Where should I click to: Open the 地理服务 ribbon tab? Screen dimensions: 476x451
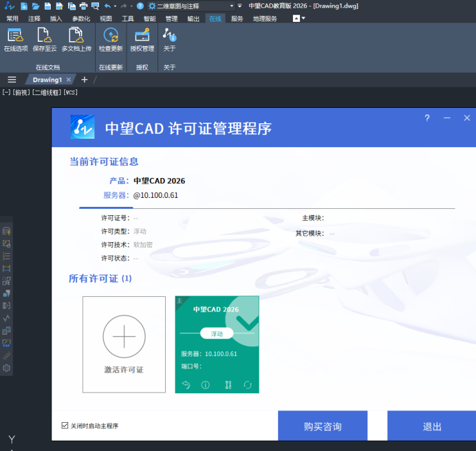pyautogui.click(x=265, y=19)
